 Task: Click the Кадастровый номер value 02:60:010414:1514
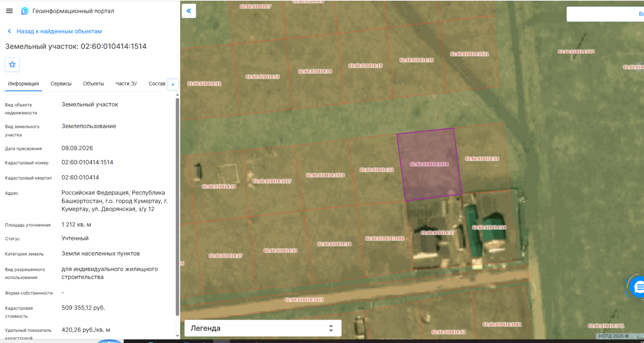[87, 162]
